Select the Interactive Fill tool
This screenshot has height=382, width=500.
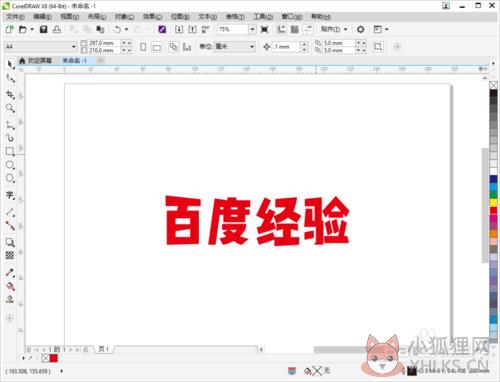pos(10,286)
